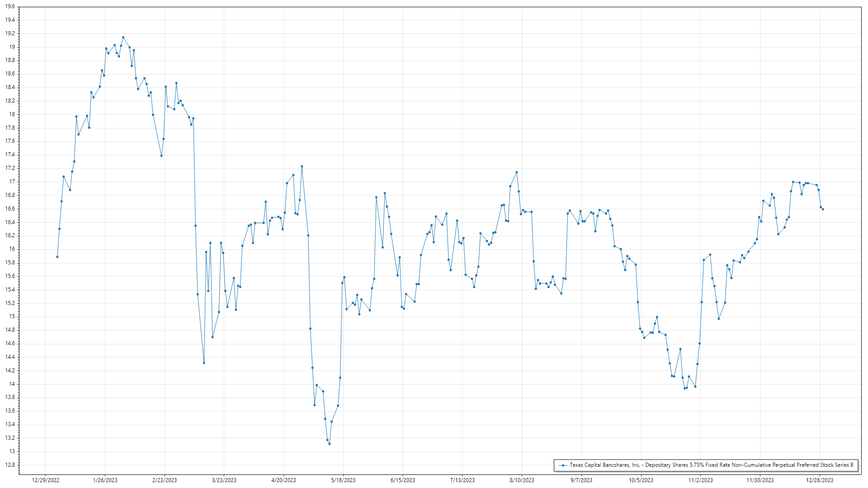Click the 14.4 y-axis value label

pos(10,357)
